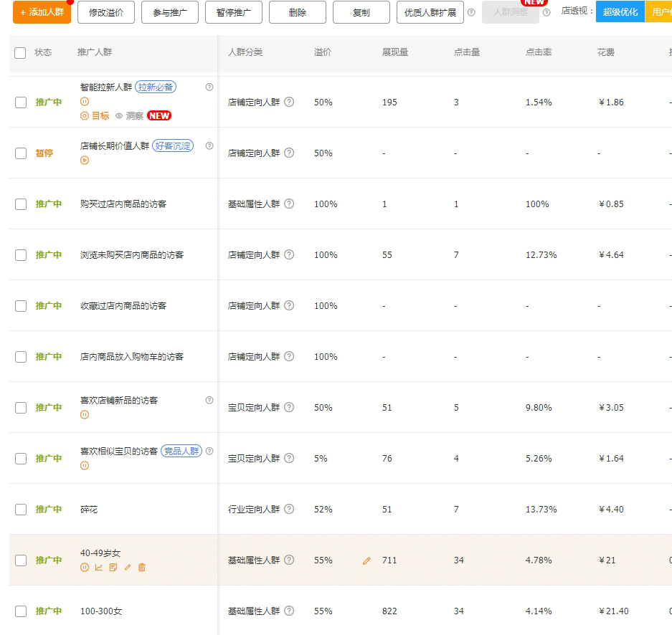Click the pencil icon next to 55% bid premium
672x635 pixels.
(366, 561)
